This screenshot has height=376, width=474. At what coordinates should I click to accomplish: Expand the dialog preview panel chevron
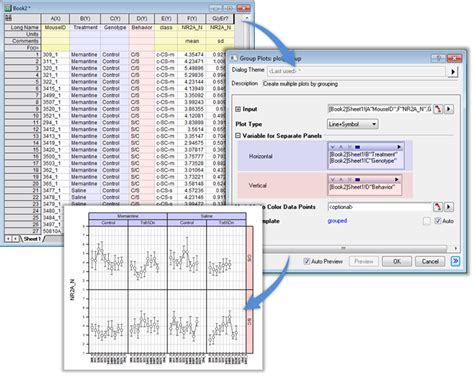click(455, 261)
